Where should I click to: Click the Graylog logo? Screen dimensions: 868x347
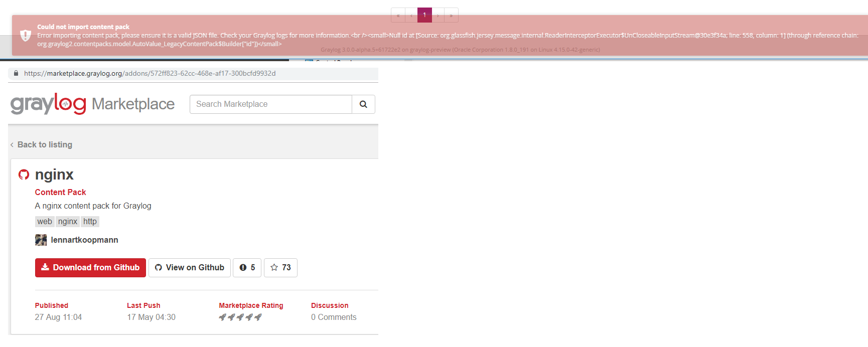[x=48, y=104]
